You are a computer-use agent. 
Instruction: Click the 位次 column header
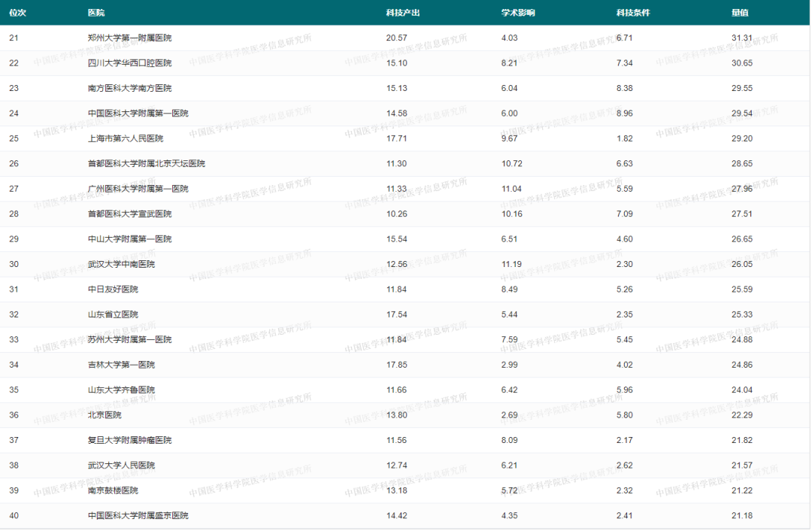point(17,13)
